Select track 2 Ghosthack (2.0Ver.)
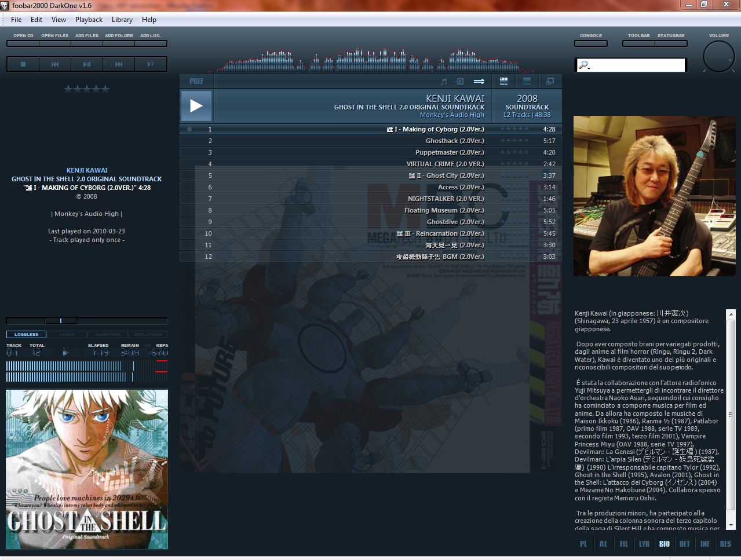The height and width of the screenshot is (560, 741). point(371,141)
